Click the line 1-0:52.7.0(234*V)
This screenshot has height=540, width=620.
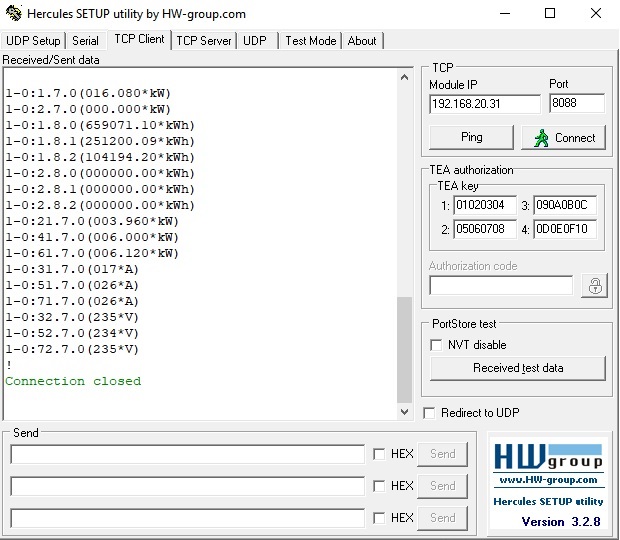[x=72, y=333]
